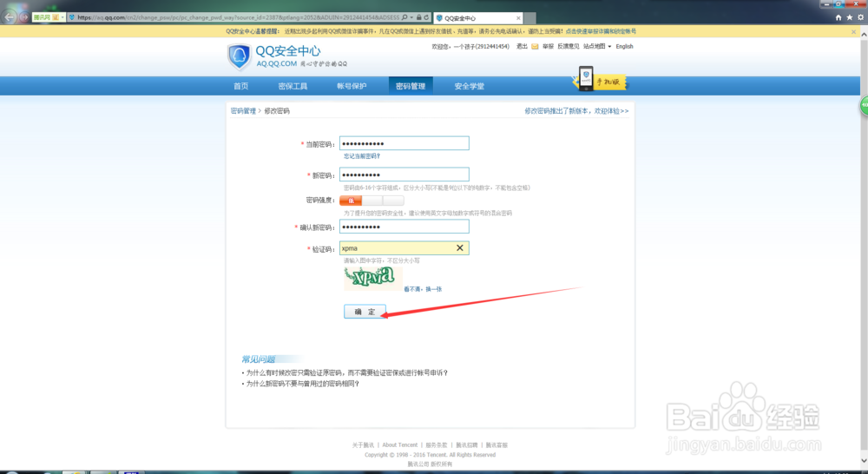
Task: Click the 退出 logout link
Action: coord(522,47)
